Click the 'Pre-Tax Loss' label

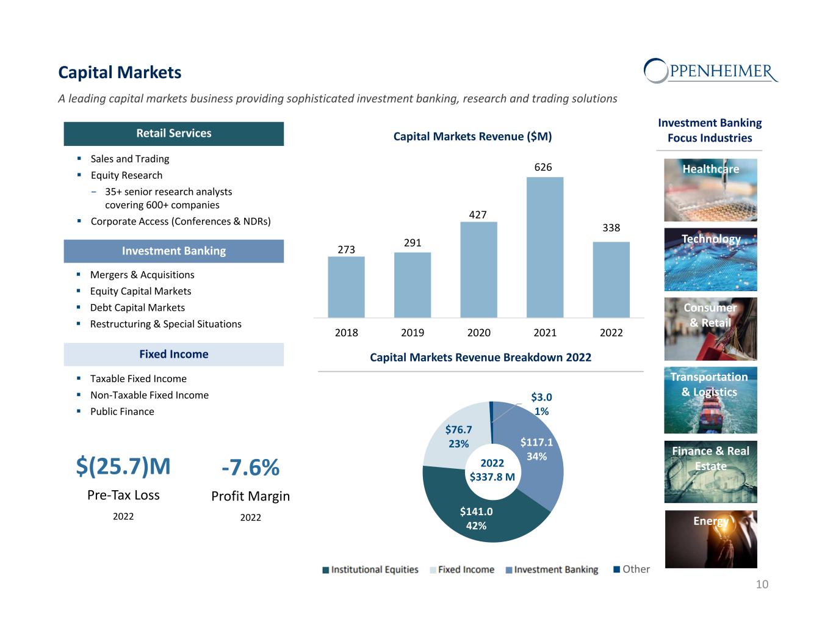coord(123,495)
